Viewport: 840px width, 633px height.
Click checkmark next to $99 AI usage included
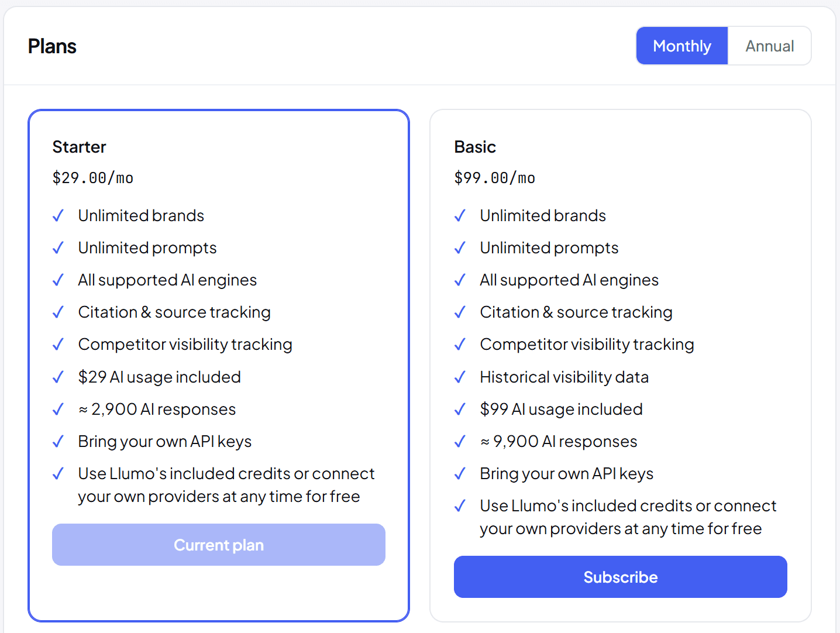click(x=460, y=410)
